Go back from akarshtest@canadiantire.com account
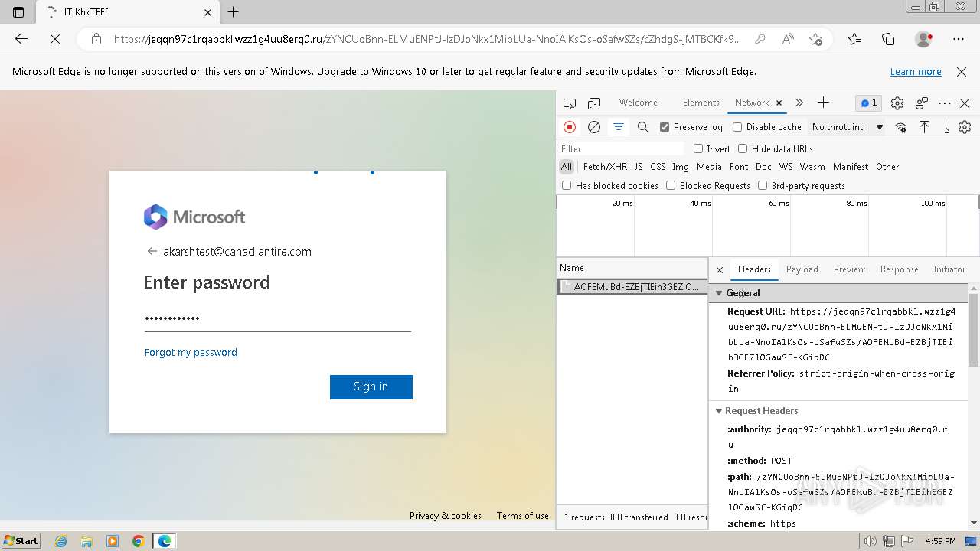This screenshot has width=980, height=551. click(152, 251)
